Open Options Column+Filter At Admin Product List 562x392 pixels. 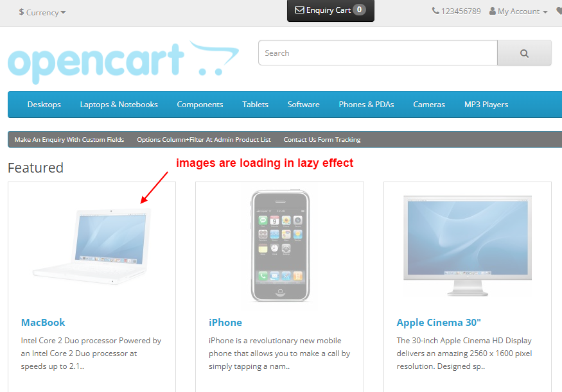(x=204, y=140)
